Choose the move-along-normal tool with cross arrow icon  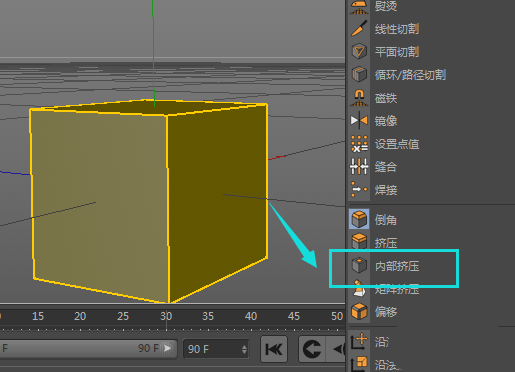point(370,342)
